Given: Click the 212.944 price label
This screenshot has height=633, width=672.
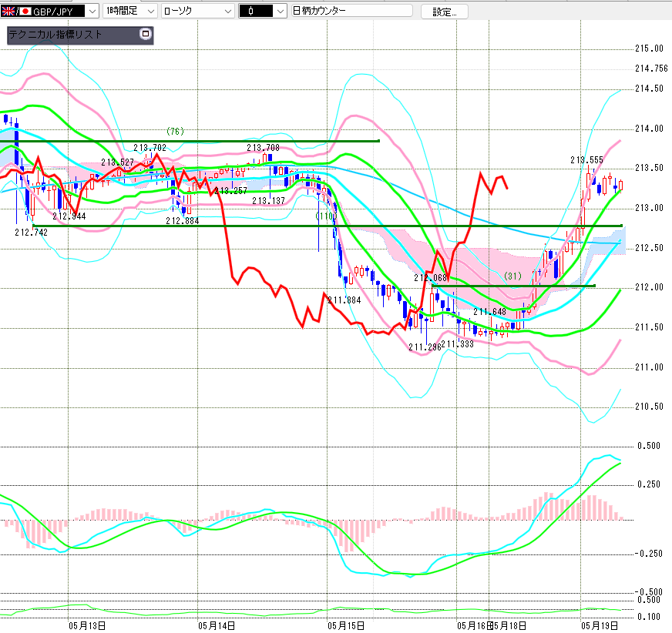Looking at the screenshot, I should [x=69, y=216].
